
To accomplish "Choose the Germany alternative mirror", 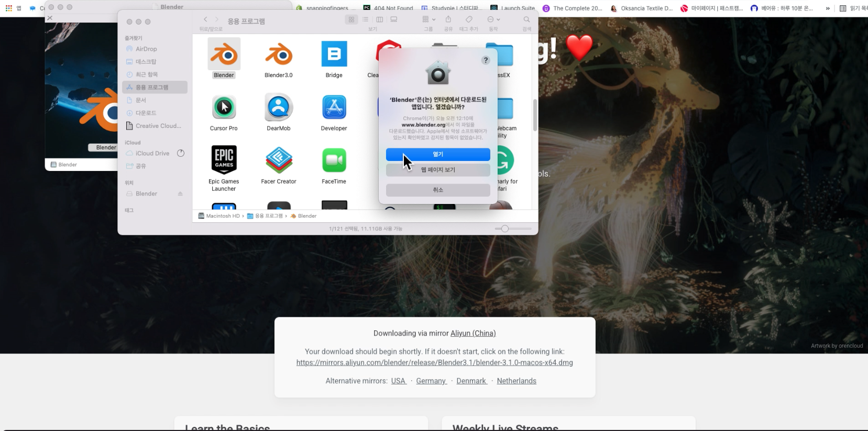I will coord(431,381).
